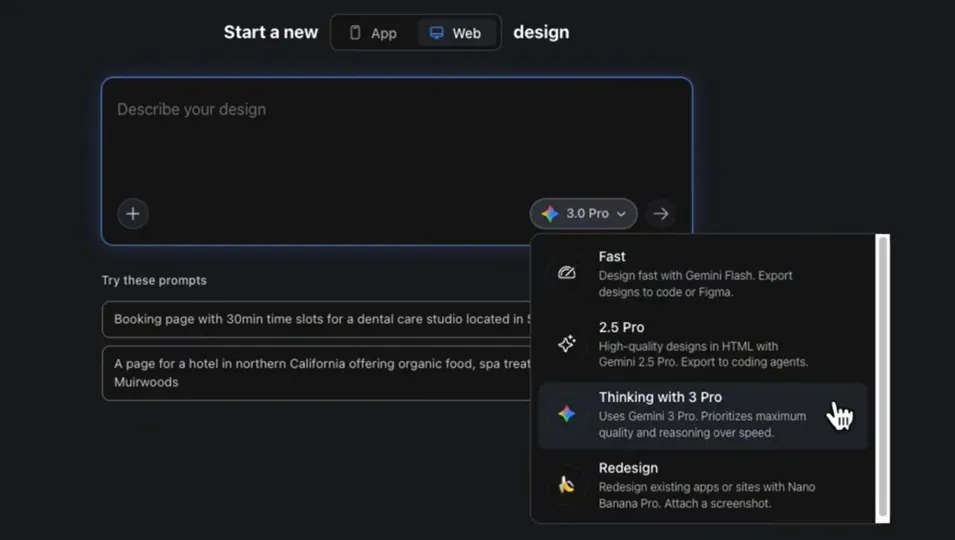Click the word 'design' in the heading

(x=541, y=32)
